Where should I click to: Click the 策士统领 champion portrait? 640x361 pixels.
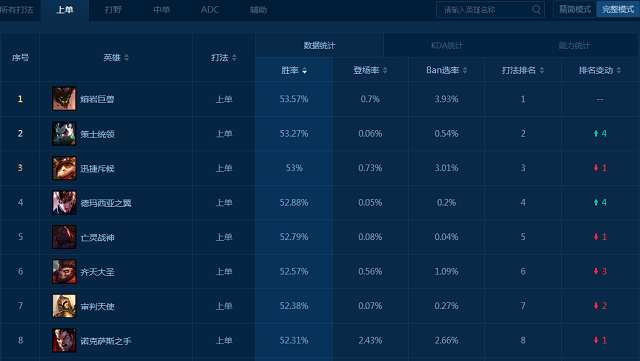[64, 133]
